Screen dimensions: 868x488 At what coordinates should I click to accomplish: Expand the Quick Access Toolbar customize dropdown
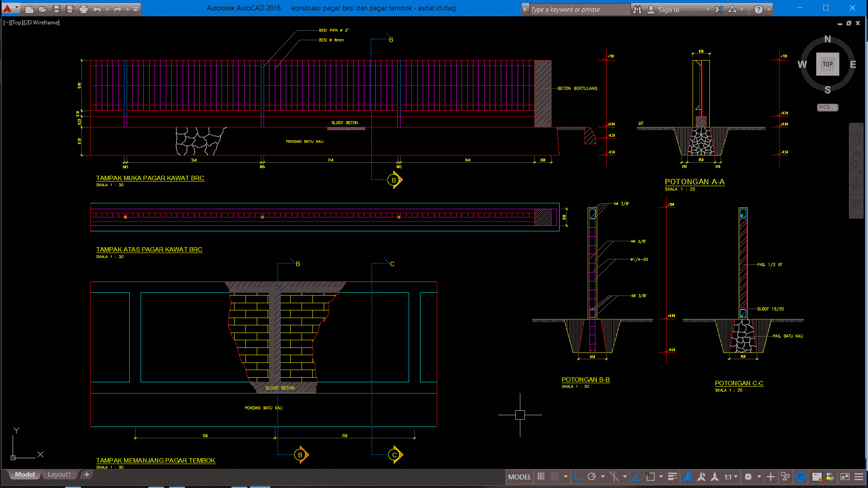136,9
